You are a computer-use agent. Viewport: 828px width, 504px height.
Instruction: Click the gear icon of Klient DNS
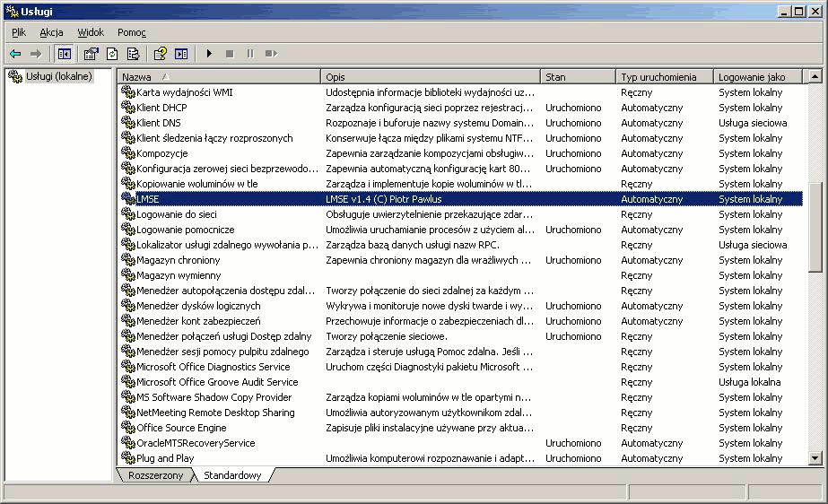[x=128, y=123]
